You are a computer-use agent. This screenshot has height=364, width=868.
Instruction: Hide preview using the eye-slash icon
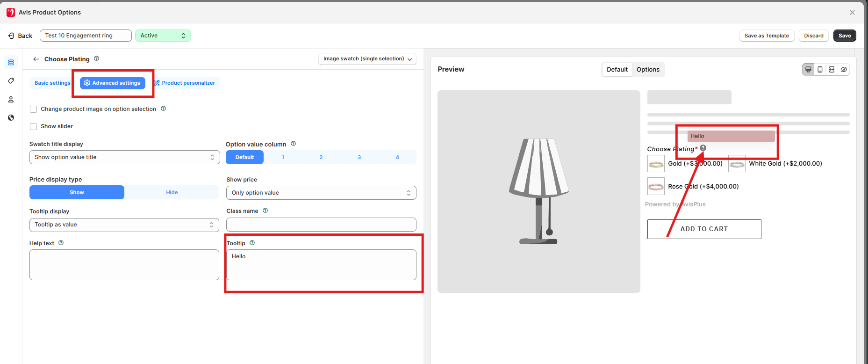coord(844,69)
